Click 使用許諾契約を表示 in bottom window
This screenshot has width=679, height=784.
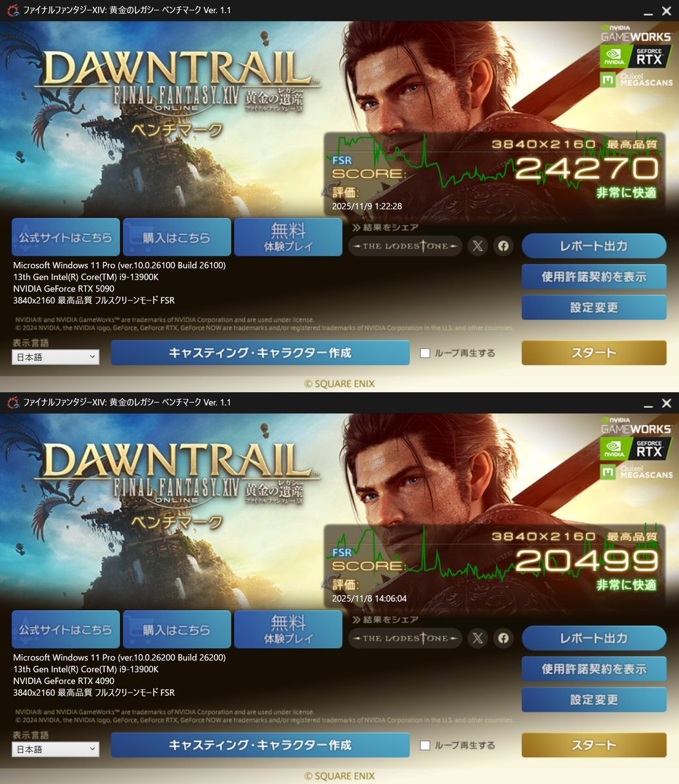point(594,669)
